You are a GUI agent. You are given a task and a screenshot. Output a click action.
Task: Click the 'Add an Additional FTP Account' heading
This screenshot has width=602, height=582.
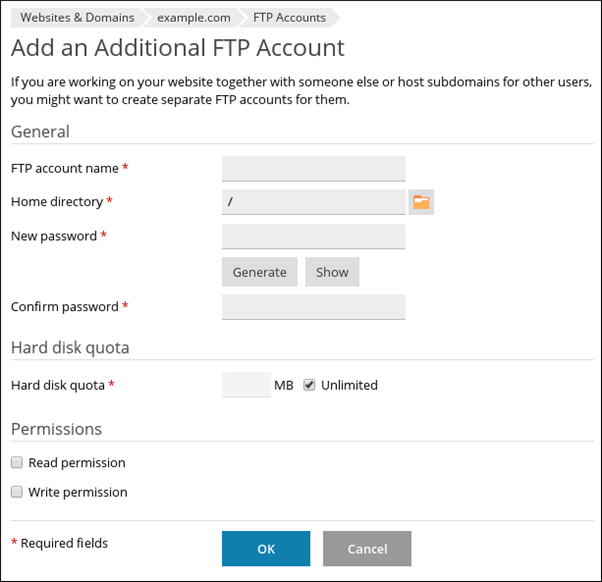click(x=177, y=47)
